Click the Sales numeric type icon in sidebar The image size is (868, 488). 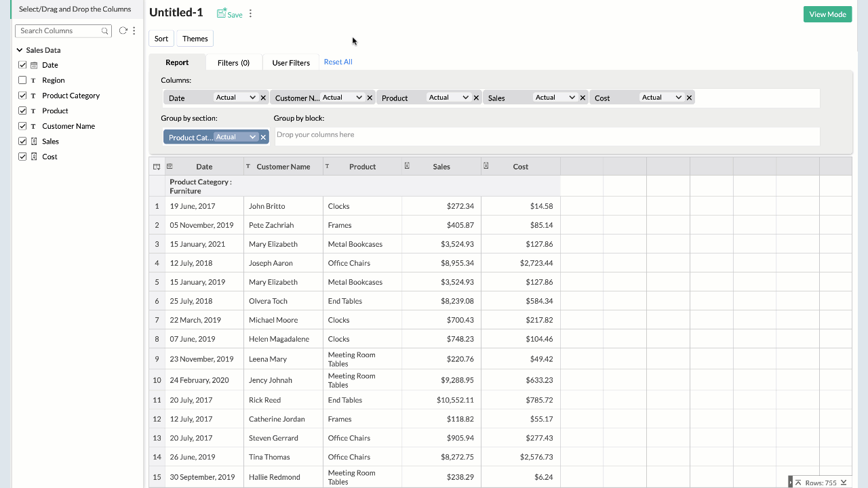34,141
